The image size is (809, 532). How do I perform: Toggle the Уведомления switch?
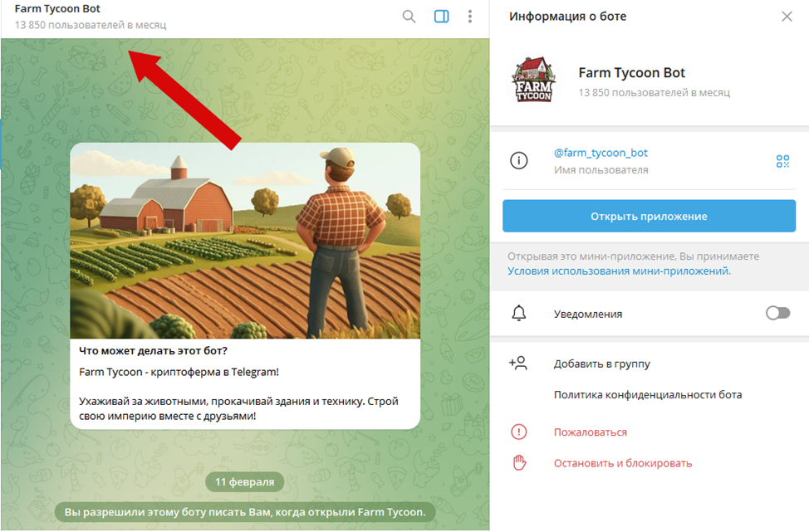coord(777,313)
